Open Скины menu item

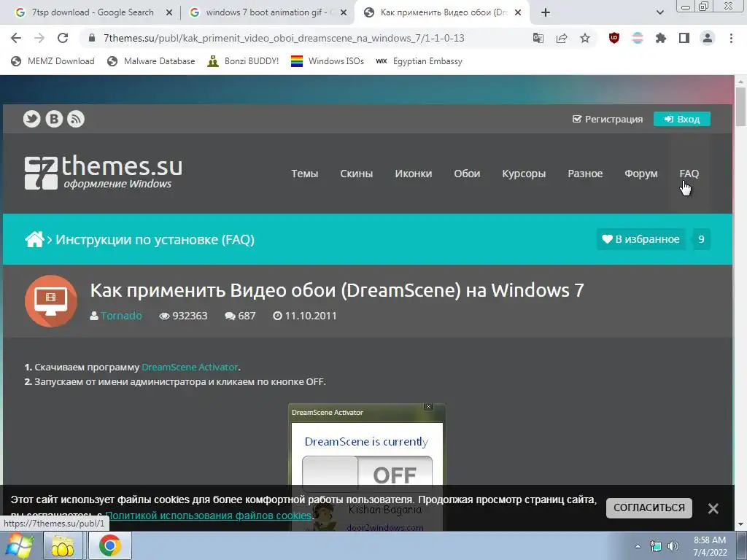click(x=356, y=174)
